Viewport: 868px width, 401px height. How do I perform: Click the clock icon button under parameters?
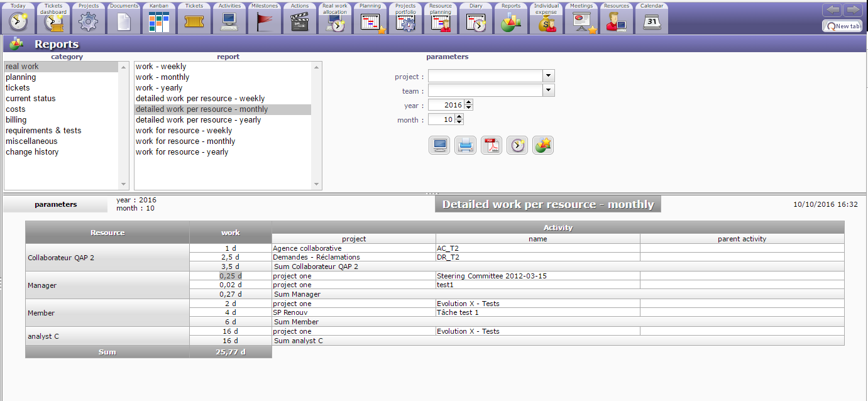(517, 145)
